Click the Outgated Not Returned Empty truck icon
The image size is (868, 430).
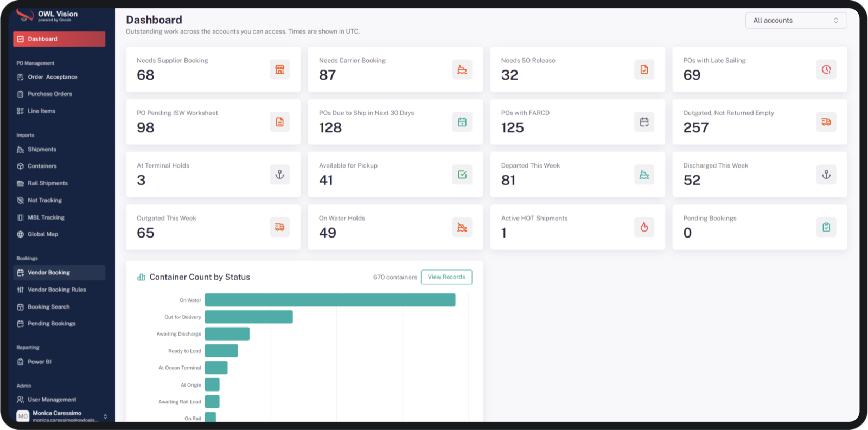(826, 122)
